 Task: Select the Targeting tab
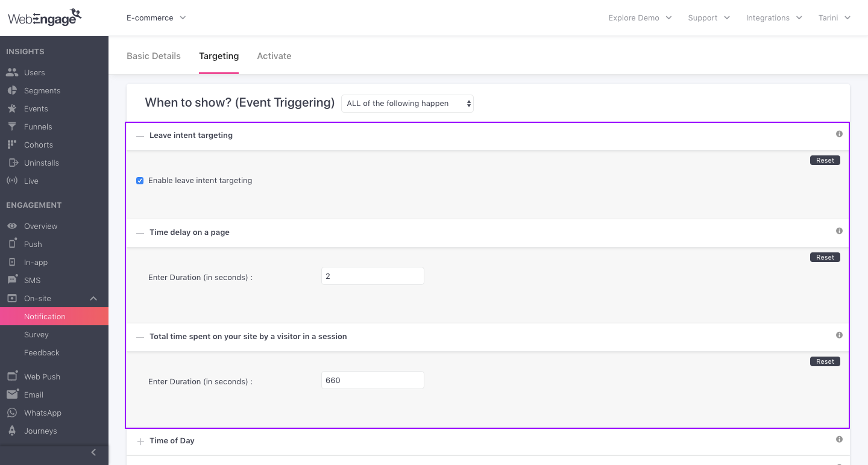(219, 56)
